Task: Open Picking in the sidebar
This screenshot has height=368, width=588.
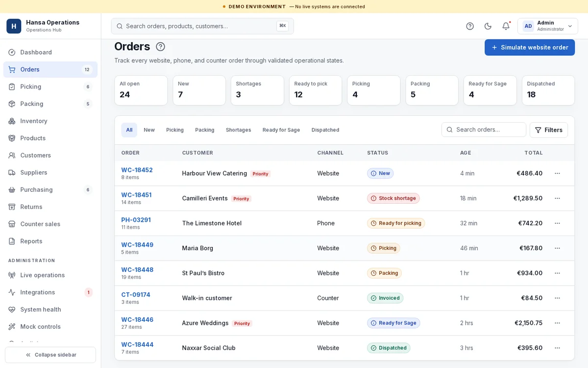Action: [50, 87]
